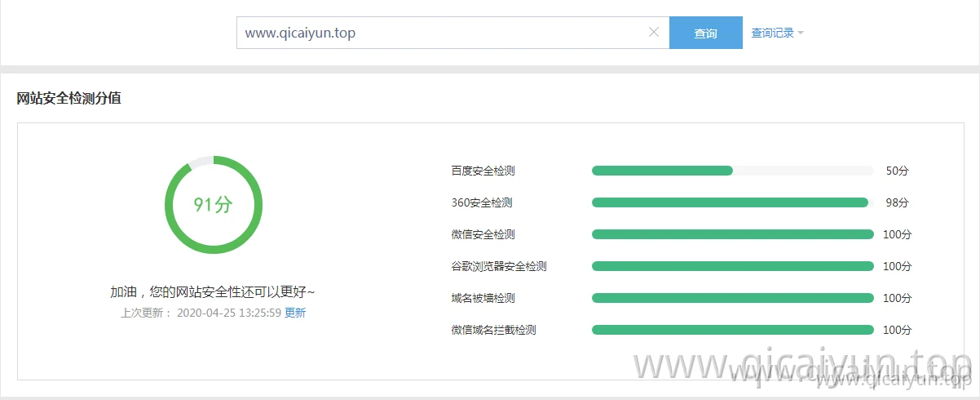Select the 微信域名拦截检测 label
The width and height of the screenshot is (980, 400).
(x=494, y=330)
